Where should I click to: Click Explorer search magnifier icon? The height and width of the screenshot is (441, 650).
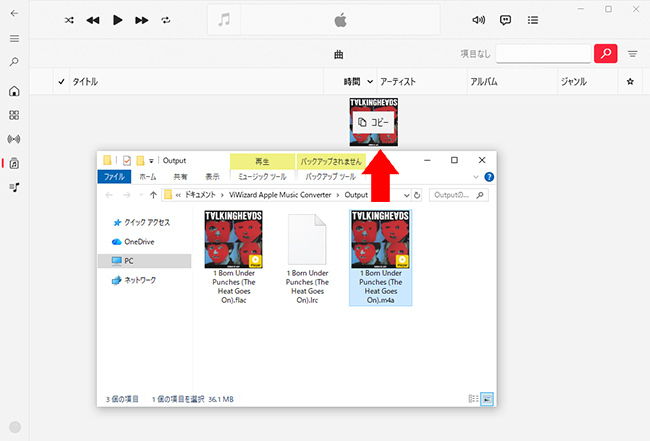pyautogui.click(x=480, y=195)
